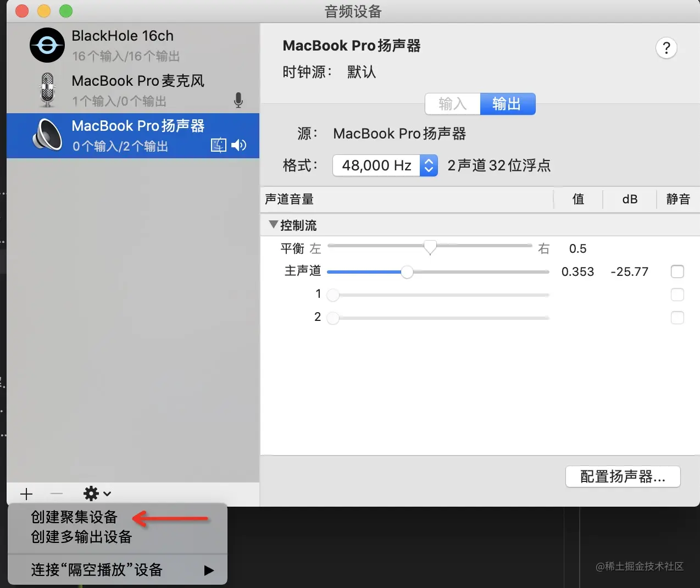This screenshot has width=700, height=588.
Task: Click the default output speaker volume icon
Action: click(x=239, y=145)
